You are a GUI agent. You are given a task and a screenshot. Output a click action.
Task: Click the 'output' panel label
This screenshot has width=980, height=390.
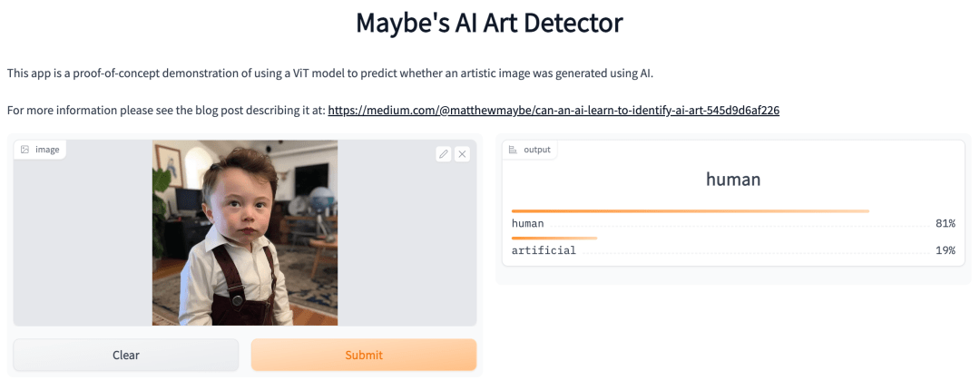(537, 150)
